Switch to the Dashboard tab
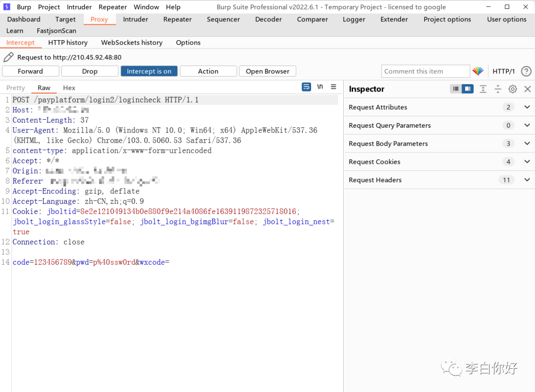 [24, 19]
